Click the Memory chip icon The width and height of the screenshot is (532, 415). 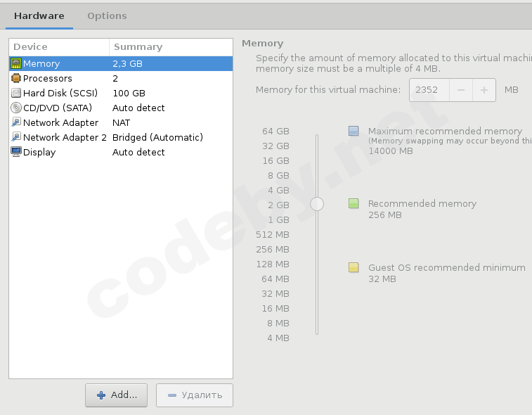tap(16, 63)
